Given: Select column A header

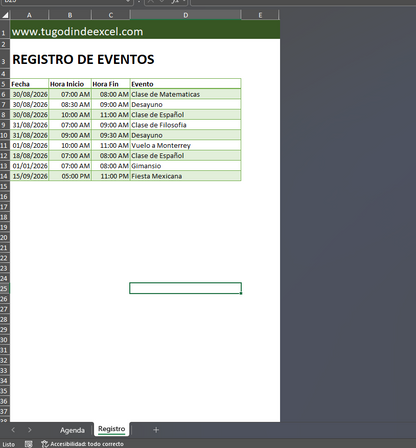Looking at the screenshot, I should point(29,15).
